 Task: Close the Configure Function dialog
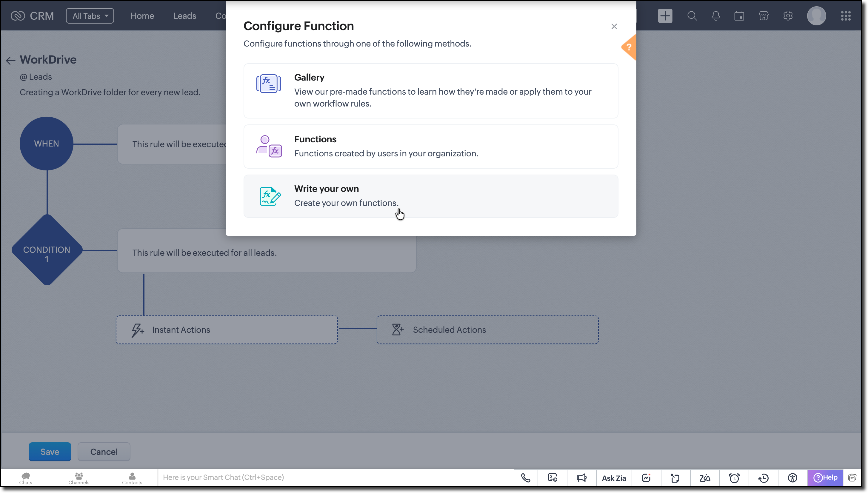pos(614,26)
